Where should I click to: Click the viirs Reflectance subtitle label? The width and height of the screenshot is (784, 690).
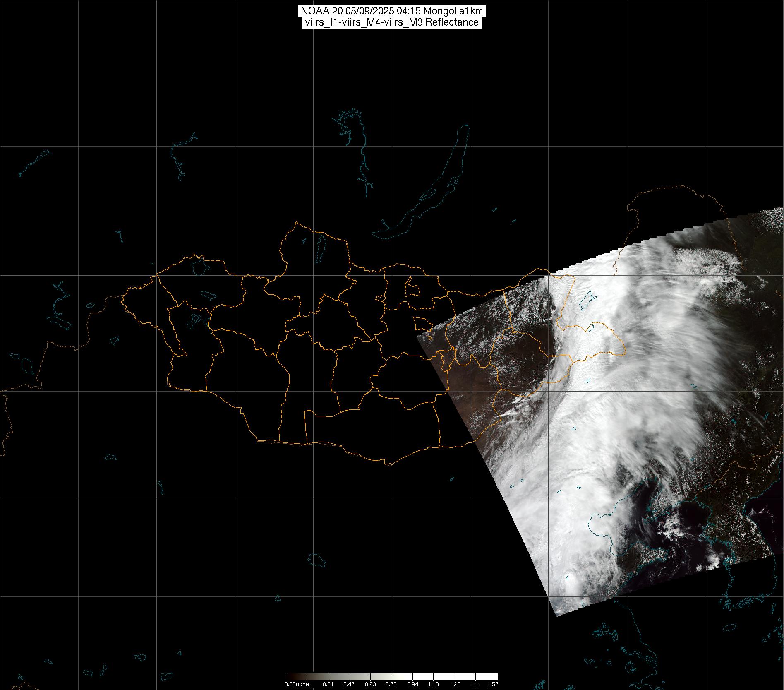pos(391,22)
